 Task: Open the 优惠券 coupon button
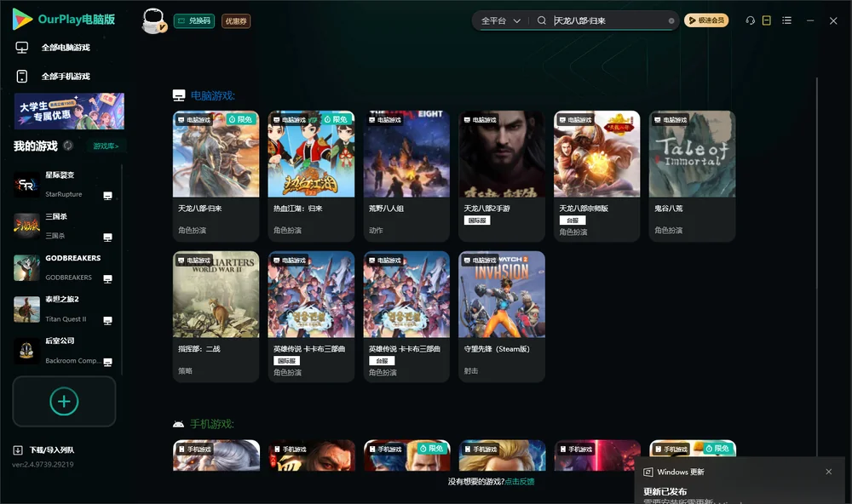coord(236,20)
